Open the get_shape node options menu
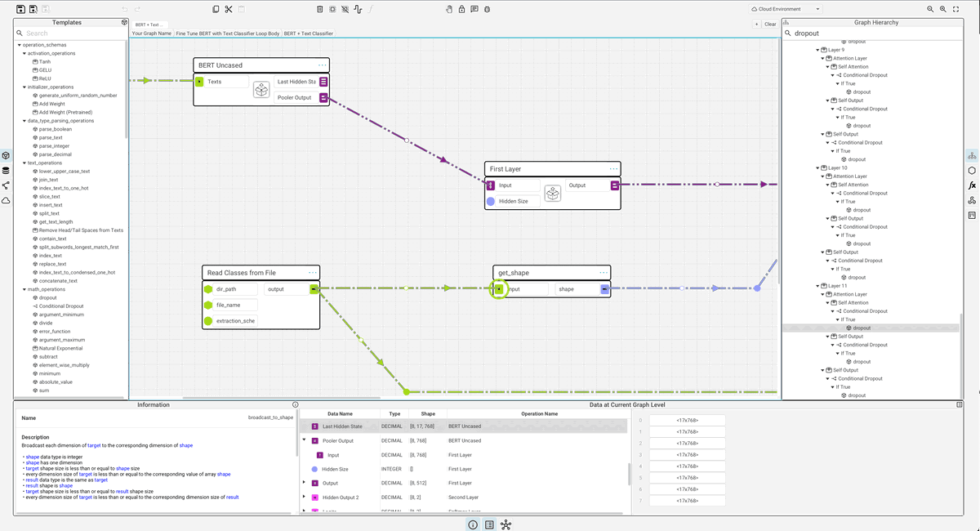Image resolution: width=980 pixels, height=531 pixels. [604, 273]
